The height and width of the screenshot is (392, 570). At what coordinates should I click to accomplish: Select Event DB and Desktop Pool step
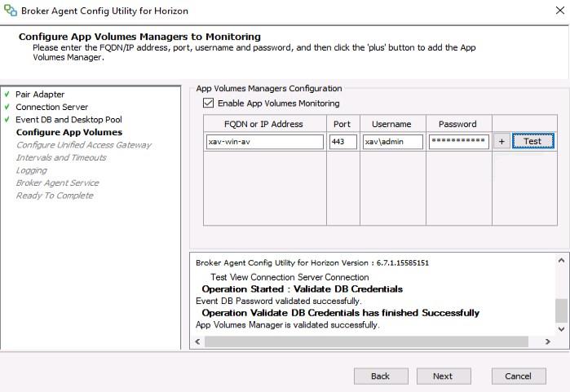pyautogui.click(x=68, y=120)
